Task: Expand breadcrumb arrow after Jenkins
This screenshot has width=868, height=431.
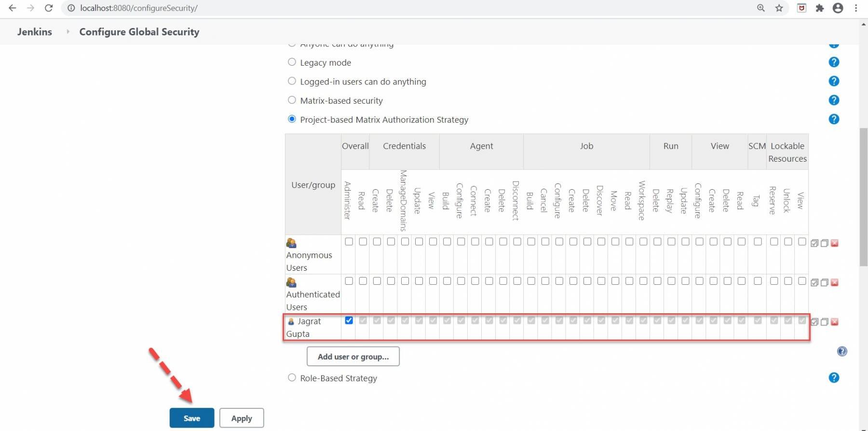Action: pos(68,31)
